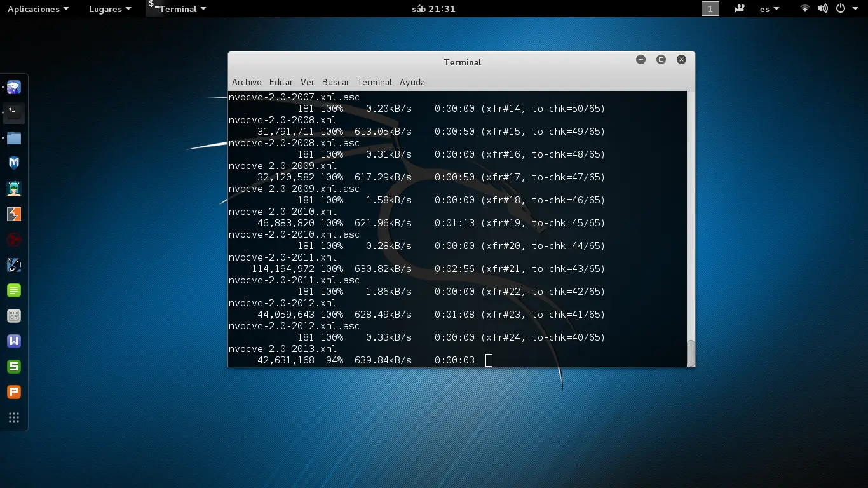Click the speed 639.84kB/s
Viewport: 868px width, 488px height.
(x=383, y=360)
